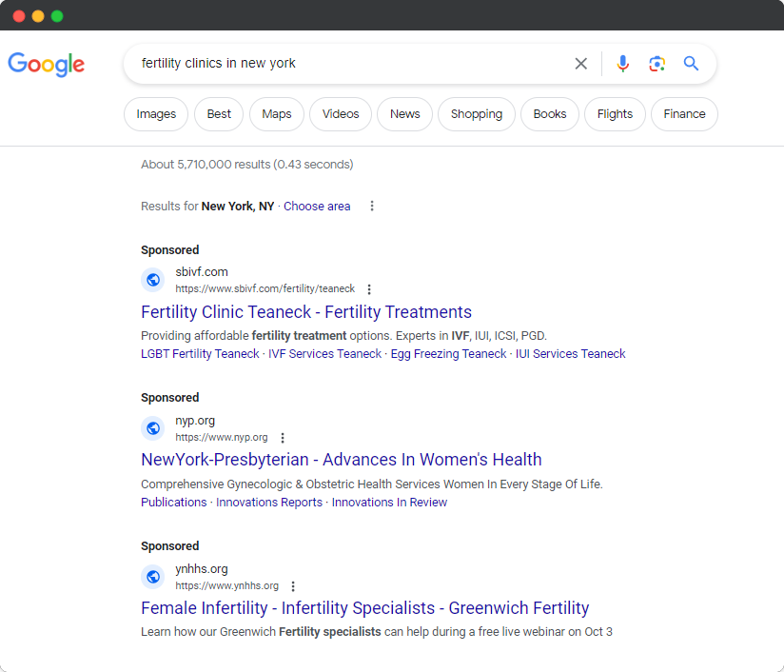Submit search with magnifying glass icon
Viewport: 784px width, 672px height.
tap(691, 64)
